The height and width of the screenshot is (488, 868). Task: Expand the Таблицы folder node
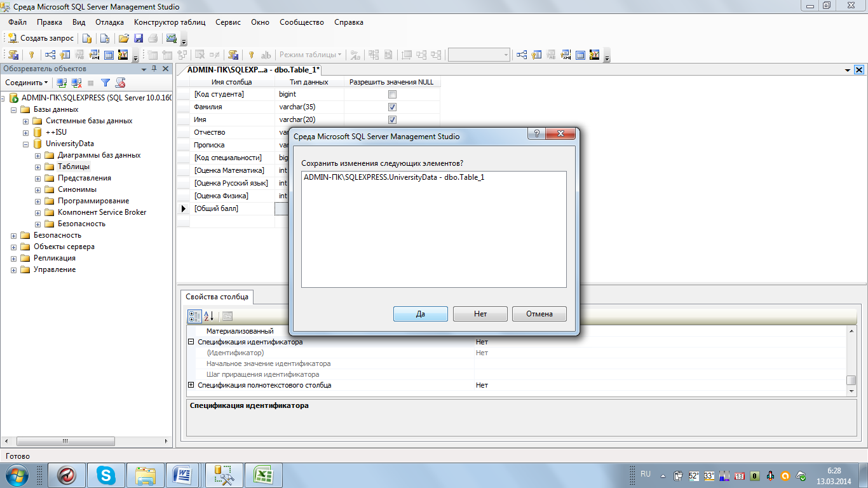37,166
